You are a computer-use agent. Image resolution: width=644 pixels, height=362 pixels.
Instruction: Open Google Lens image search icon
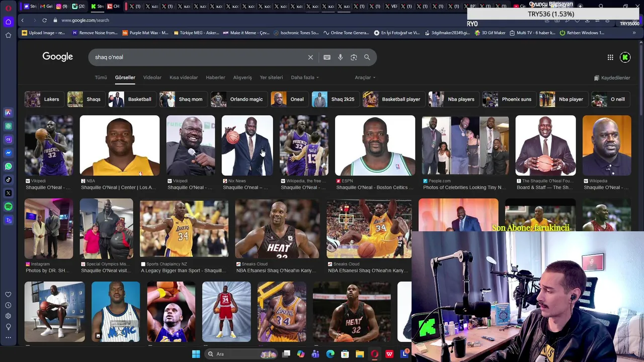coord(354,57)
